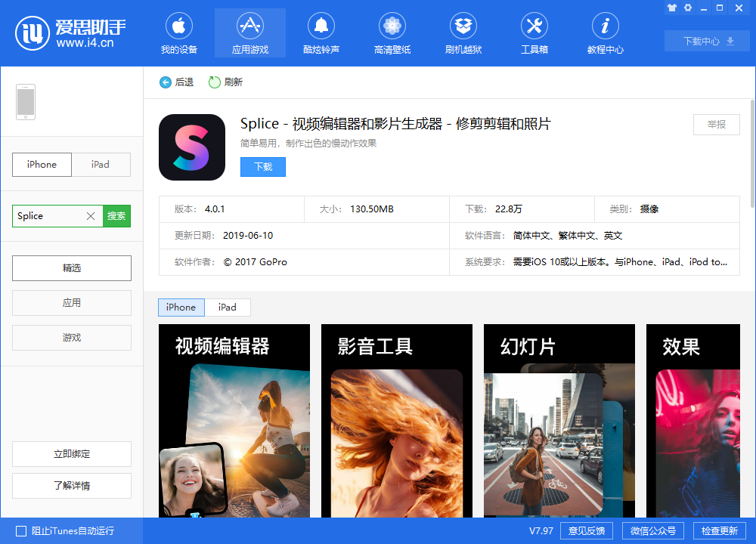The width and height of the screenshot is (756, 544).
Task: Open 我的设备 (My Device) section
Action: [179, 33]
